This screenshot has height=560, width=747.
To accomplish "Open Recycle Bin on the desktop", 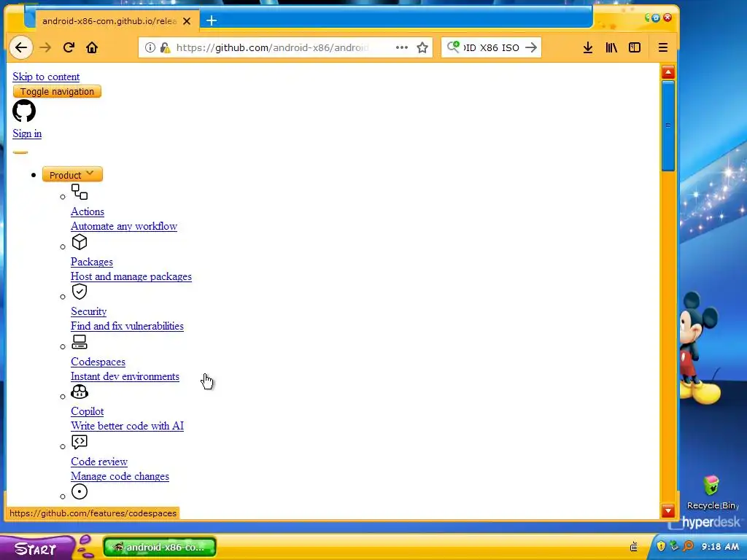I will click(x=711, y=492).
